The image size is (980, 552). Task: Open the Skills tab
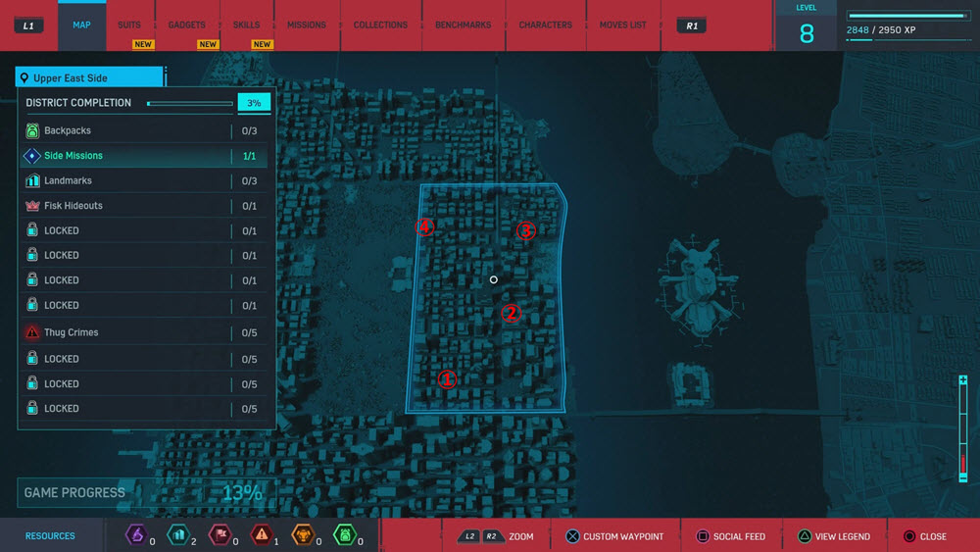(x=246, y=25)
